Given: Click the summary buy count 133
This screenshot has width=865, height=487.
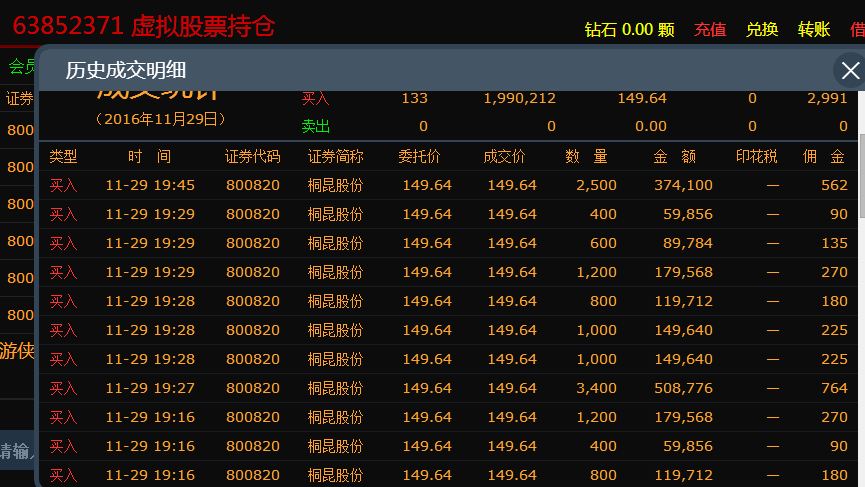Looking at the screenshot, I should point(414,98).
